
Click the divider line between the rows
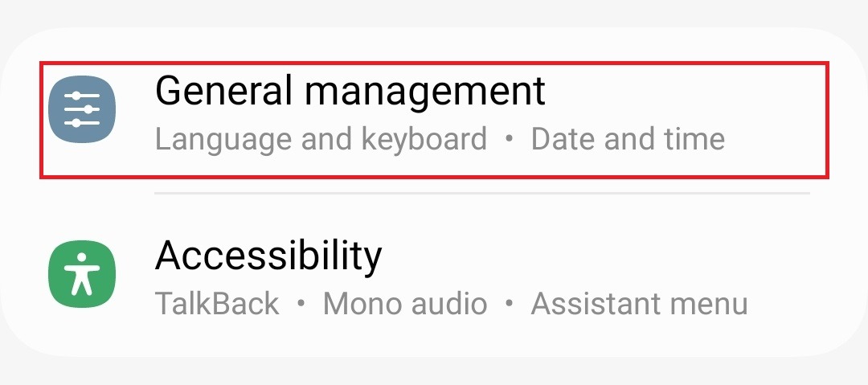tap(482, 194)
